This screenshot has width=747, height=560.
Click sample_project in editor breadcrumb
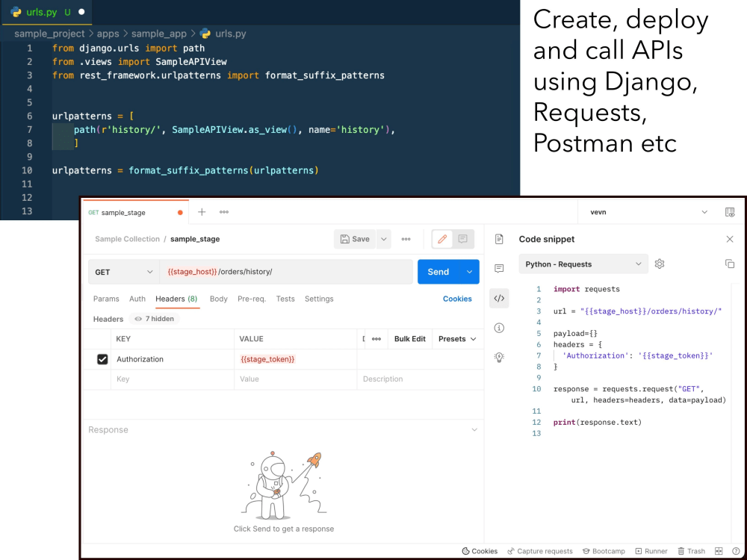coord(49,34)
